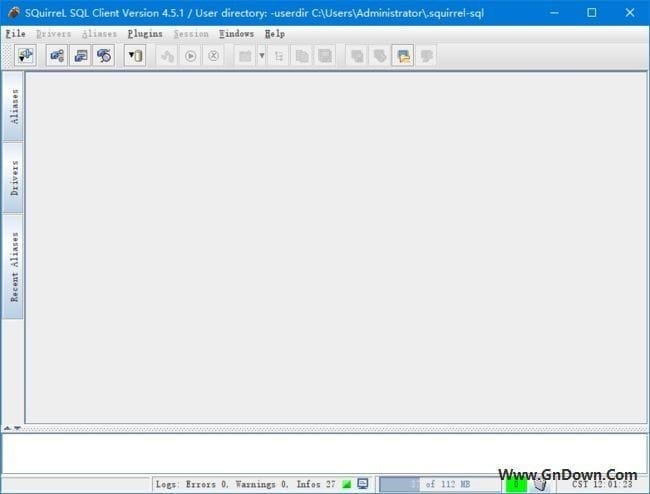Show the Drivers side panel tab
The height and width of the screenshot is (494, 650).
pos(14,177)
